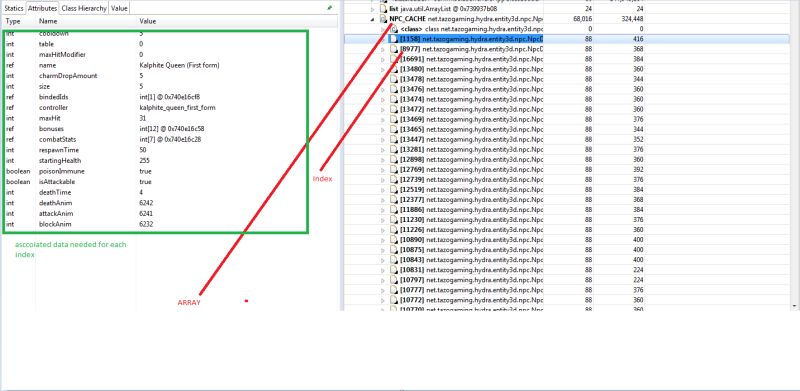This screenshot has width=800, height=391.
Task: Click the file icon of entry [10831]
Action: coord(393,270)
